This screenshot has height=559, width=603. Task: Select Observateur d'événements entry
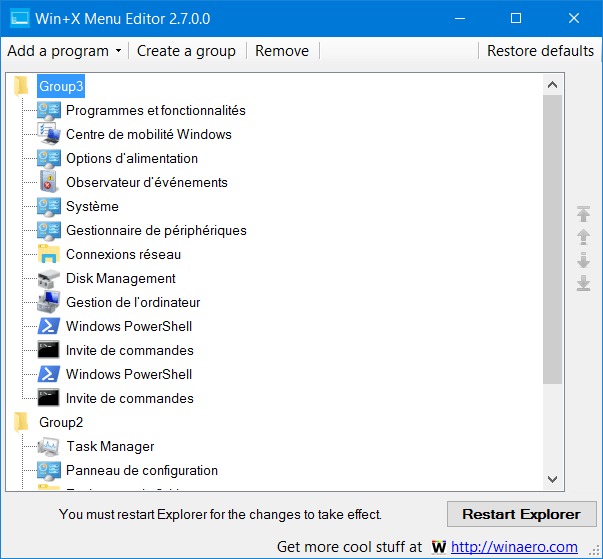pyautogui.click(x=147, y=182)
